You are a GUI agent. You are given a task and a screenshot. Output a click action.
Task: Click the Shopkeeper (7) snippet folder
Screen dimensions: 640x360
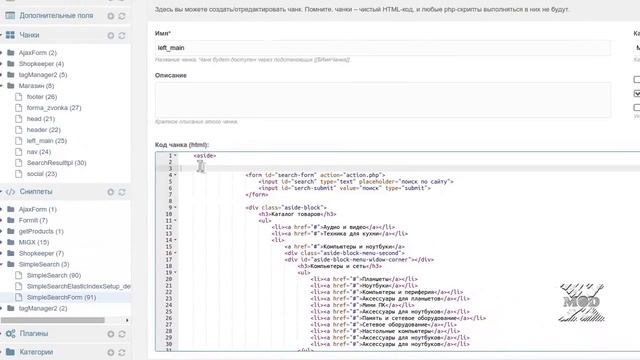41,253
